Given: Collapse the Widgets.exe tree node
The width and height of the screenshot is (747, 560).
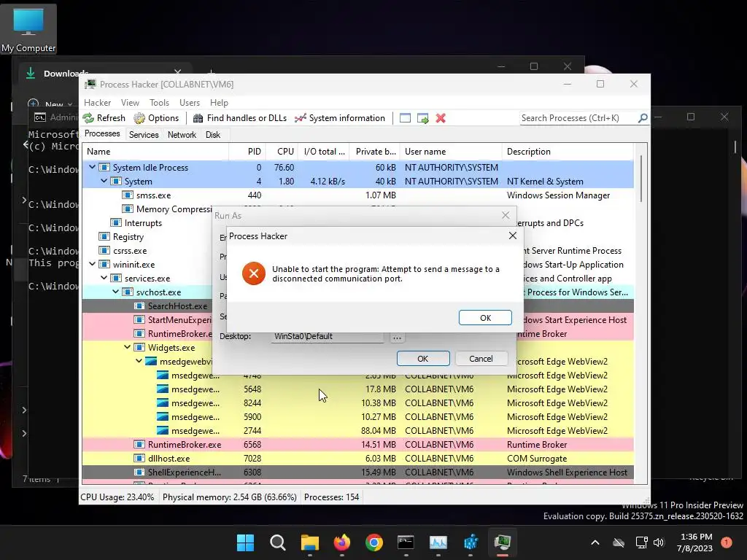Looking at the screenshot, I should [127, 347].
